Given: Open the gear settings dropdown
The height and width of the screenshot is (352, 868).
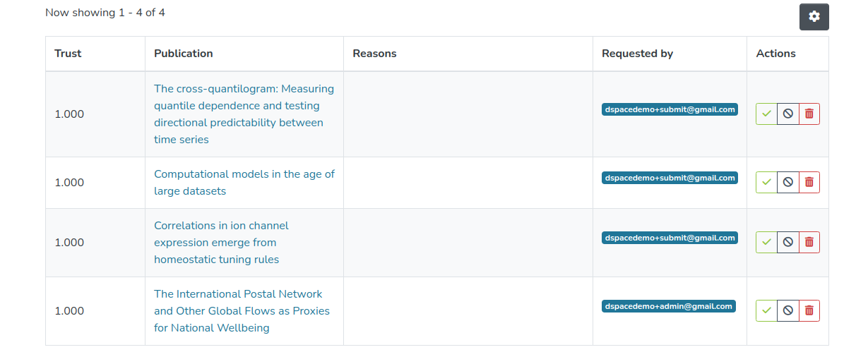Looking at the screenshot, I should 814,17.
